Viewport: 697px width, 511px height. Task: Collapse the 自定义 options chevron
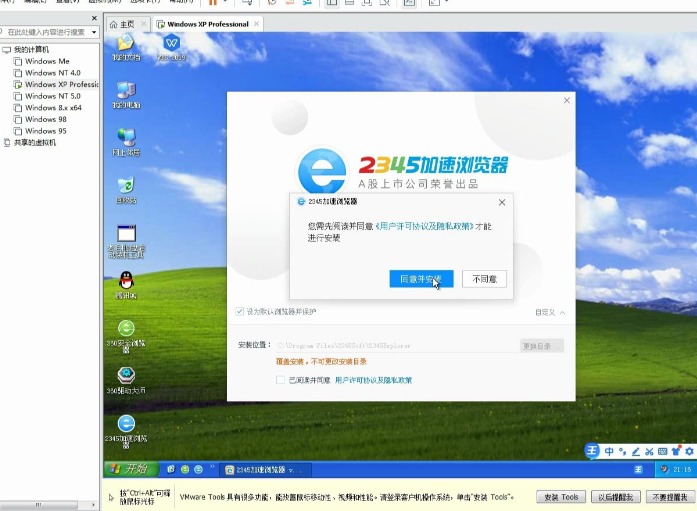[563, 312]
